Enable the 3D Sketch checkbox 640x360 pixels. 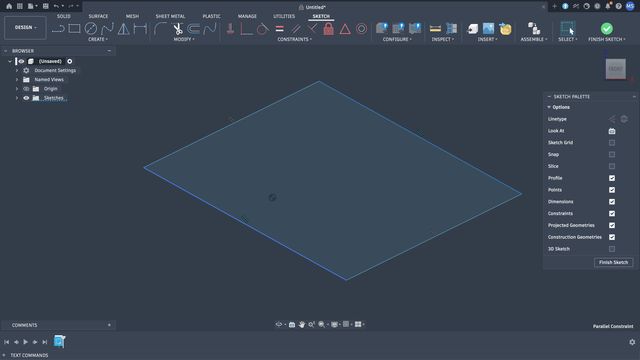point(611,249)
